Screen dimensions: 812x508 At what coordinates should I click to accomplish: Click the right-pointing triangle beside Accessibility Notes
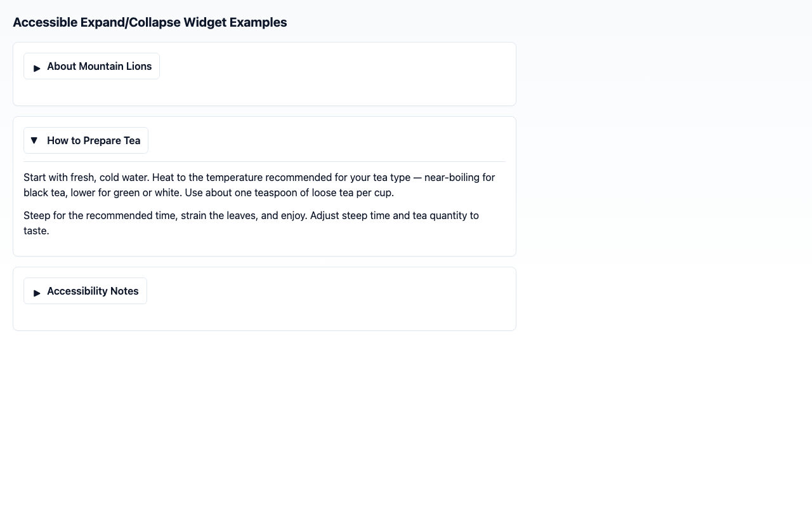click(37, 293)
